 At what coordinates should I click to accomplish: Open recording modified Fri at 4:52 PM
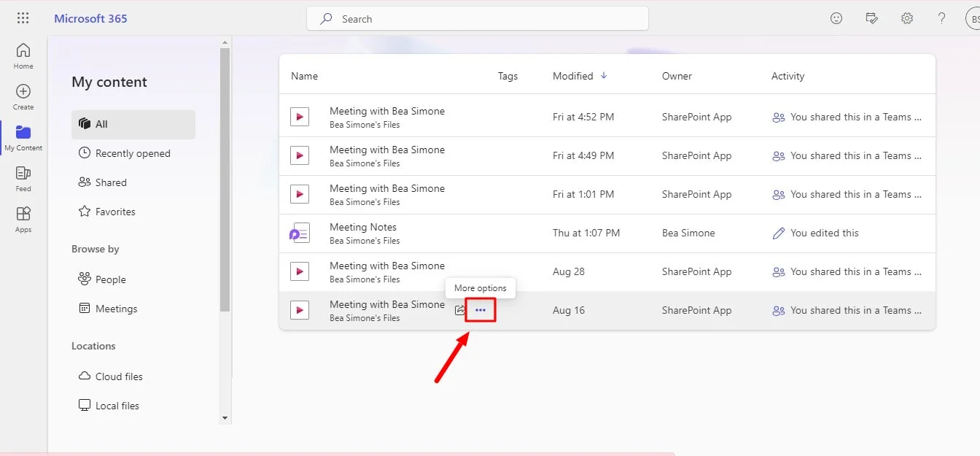pyautogui.click(x=387, y=111)
